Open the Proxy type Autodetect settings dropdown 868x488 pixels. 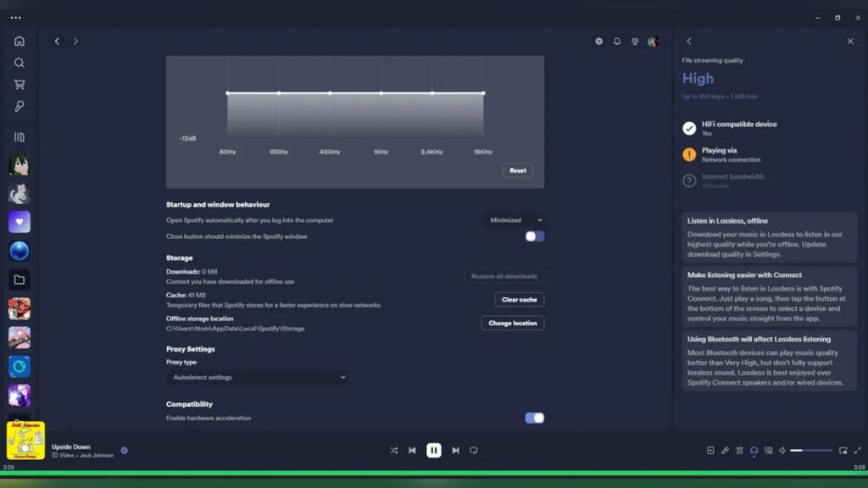(258, 377)
